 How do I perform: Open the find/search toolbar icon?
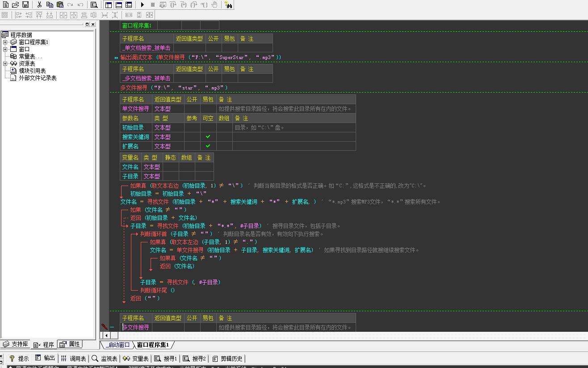(94, 5)
